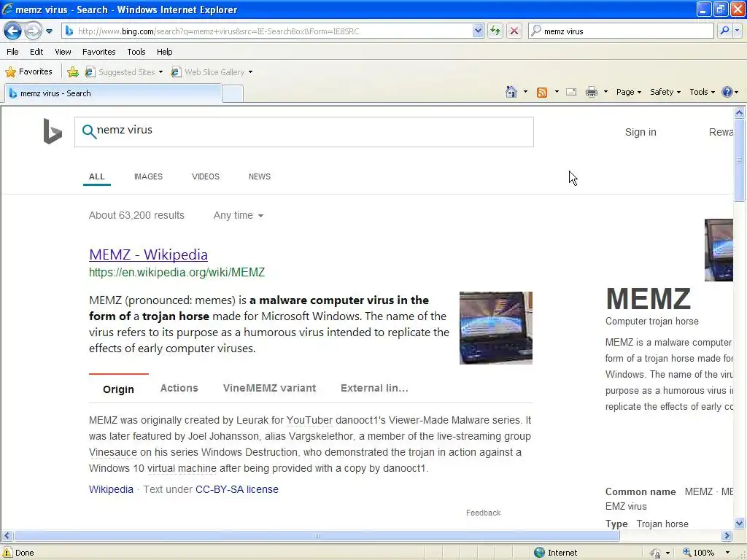Open the Favorites star panel button
Image resolution: width=747 pixels, height=560 pixels.
click(28, 72)
